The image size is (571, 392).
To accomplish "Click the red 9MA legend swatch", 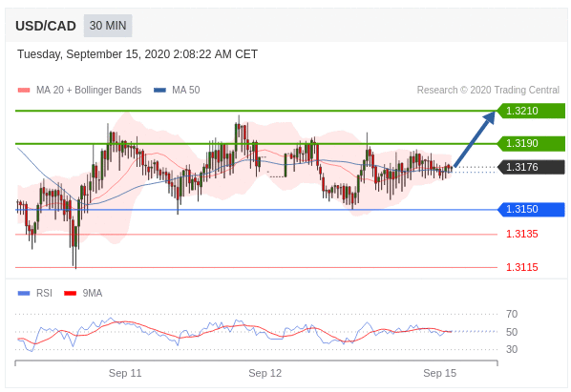I will point(71,293).
